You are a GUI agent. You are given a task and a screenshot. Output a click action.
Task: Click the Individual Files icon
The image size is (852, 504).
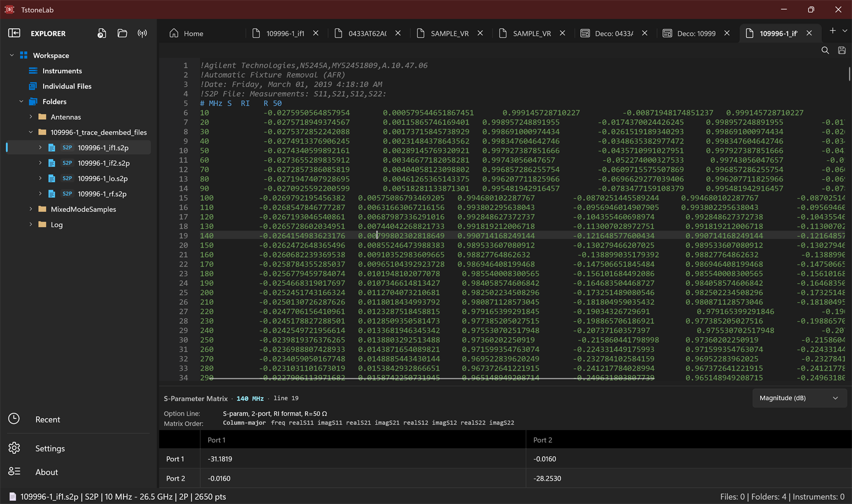(33, 86)
